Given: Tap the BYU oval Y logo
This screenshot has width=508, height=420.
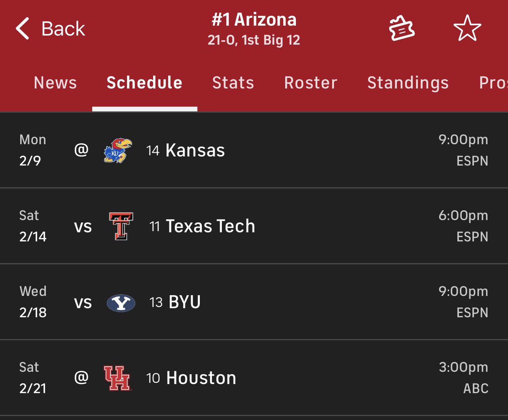Looking at the screenshot, I should tap(121, 303).
